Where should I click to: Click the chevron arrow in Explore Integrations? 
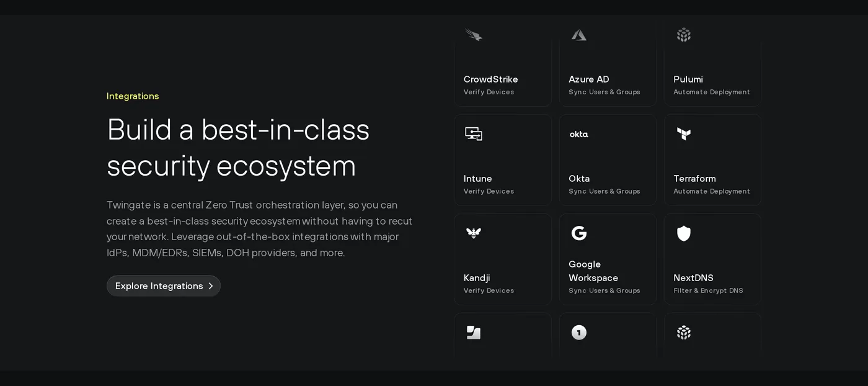coord(211,286)
